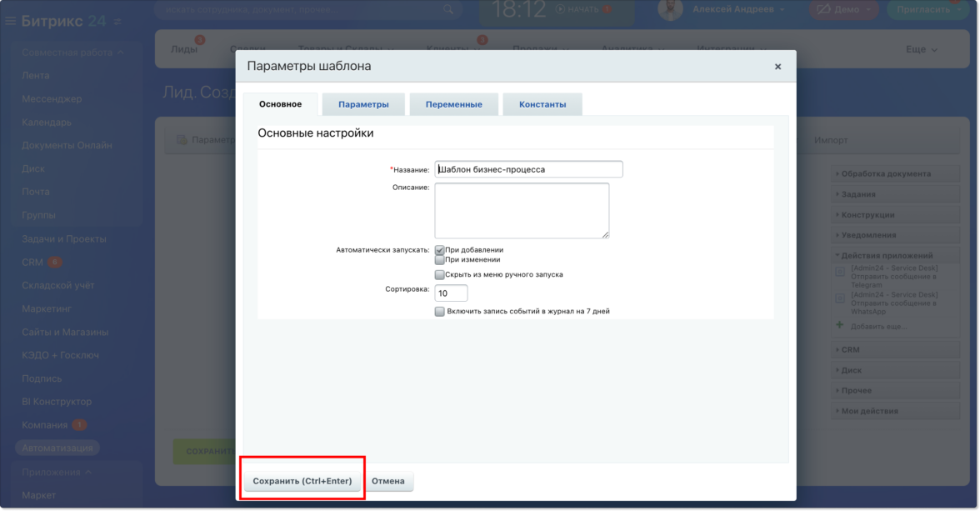
Task: Click the user avatar of Алексей Андреев
Action: click(669, 9)
